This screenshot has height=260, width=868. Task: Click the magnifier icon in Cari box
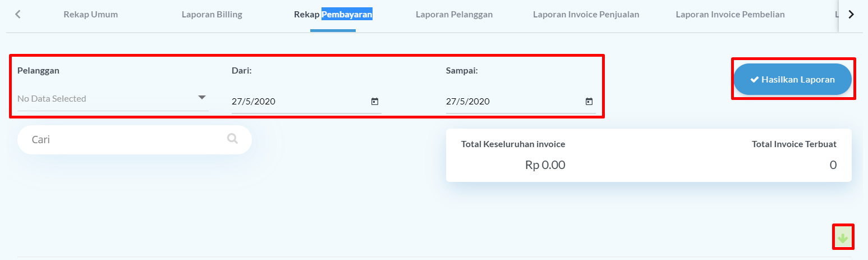(x=232, y=139)
